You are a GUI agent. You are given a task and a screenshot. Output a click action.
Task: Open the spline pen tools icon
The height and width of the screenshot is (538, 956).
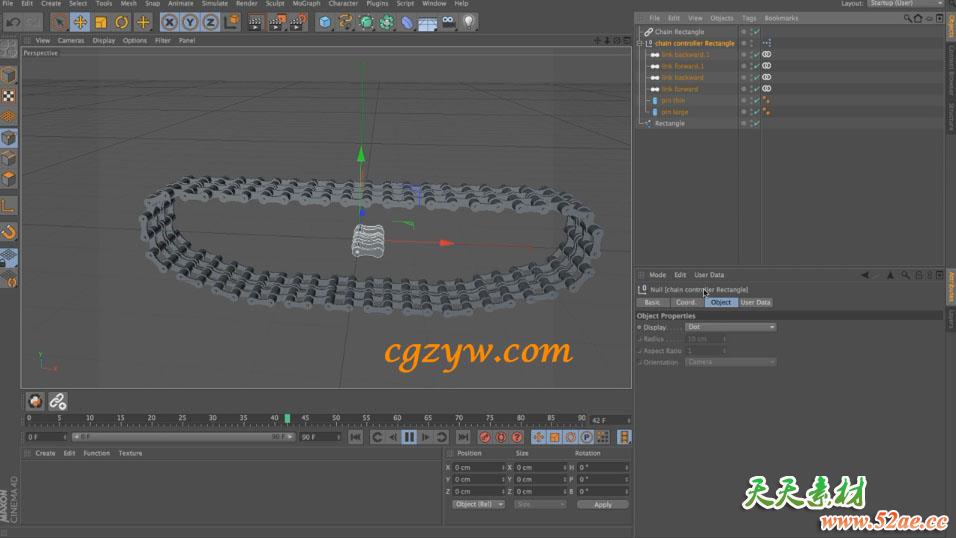coord(345,23)
